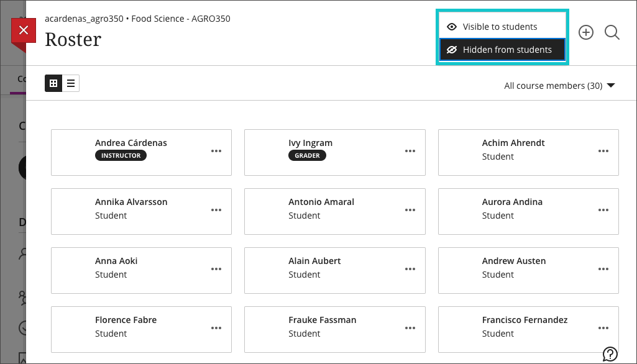Click Anna Aoki's name
This screenshot has width=637, height=364.
(116, 261)
